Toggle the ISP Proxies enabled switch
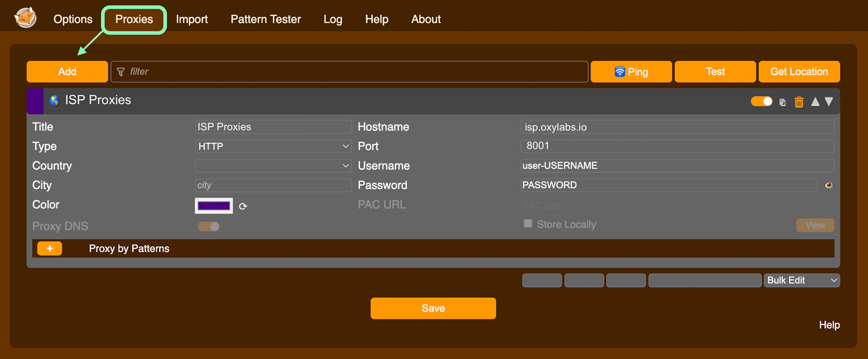This screenshot has height=359, width=868. click(x=762, y=101)
